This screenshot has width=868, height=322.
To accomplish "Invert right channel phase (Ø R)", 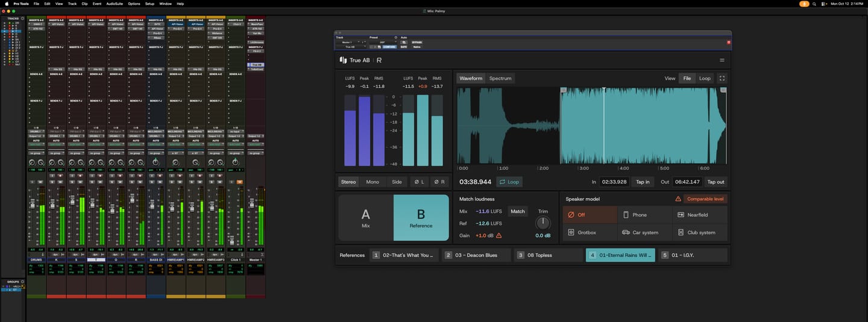I will click(x=439, y=182).
